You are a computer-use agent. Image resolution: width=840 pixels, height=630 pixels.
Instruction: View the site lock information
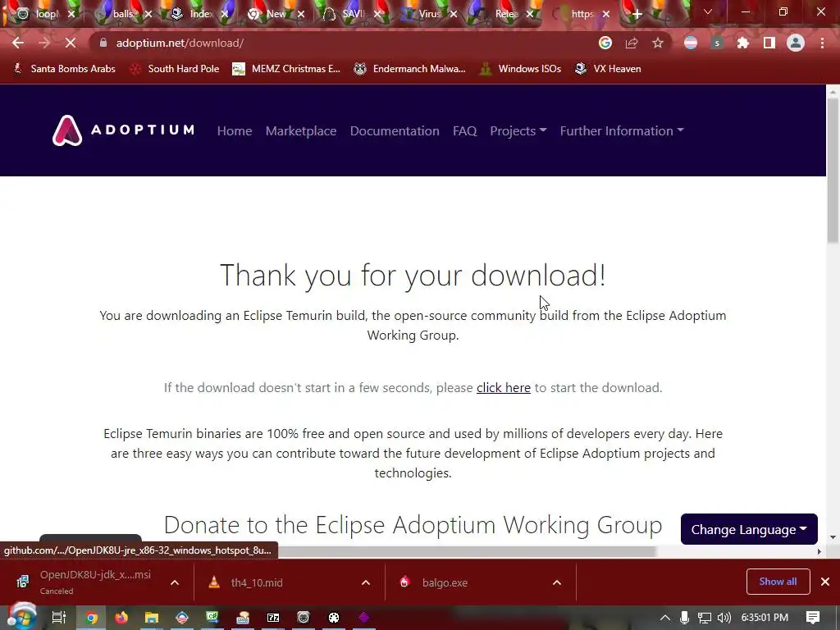(103, 43)
